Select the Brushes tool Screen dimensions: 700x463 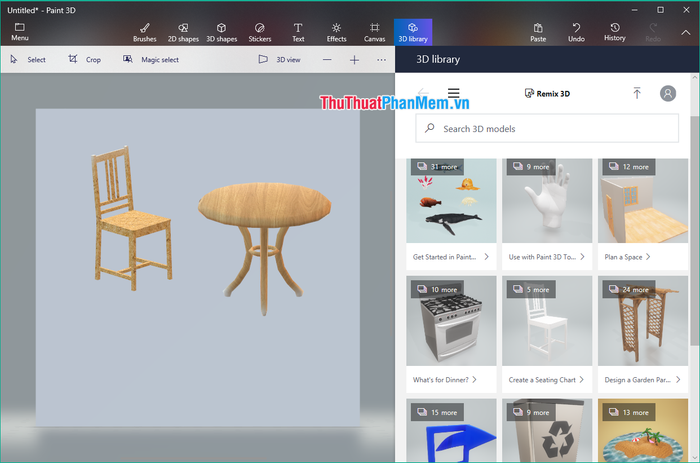click(145, 33)
